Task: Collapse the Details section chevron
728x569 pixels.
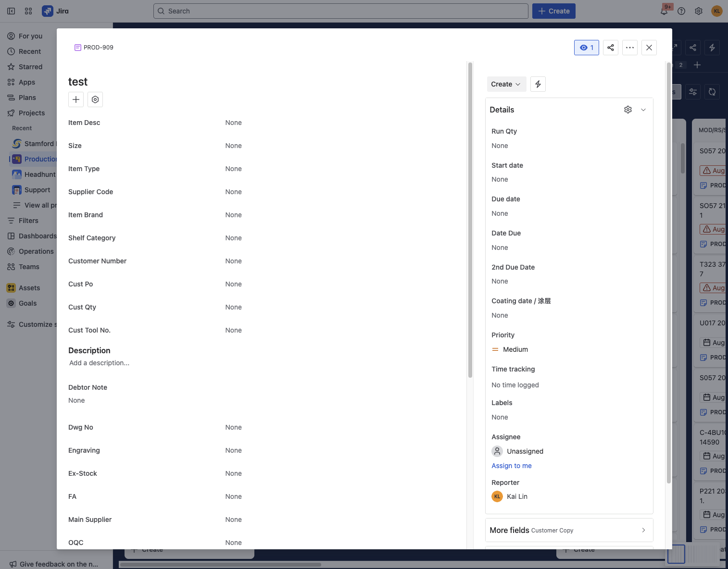Action: point(643,110)
